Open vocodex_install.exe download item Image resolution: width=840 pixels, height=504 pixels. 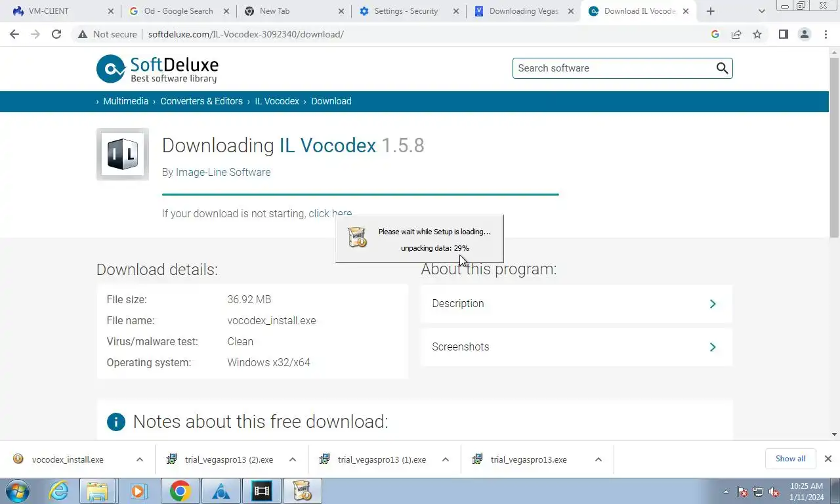[x=68, y=459]
